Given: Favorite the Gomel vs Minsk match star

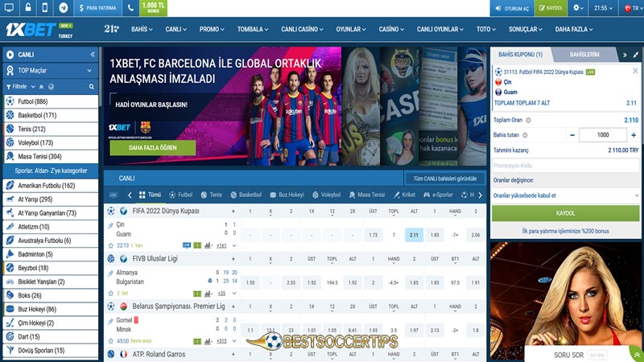Looking at the screenshot, I should (x=110, y=340).
